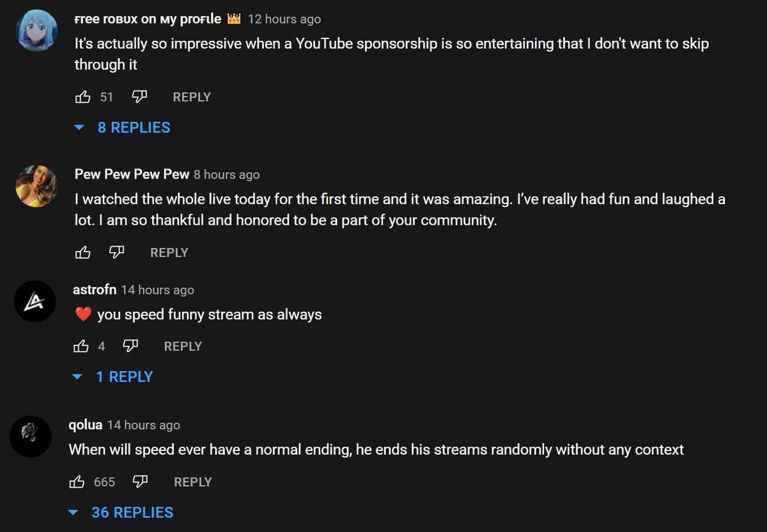The width and height of the screenshot is (767, 532).
Task: Expand the 1 reply thread under astrofn
Action: point(124,377)
